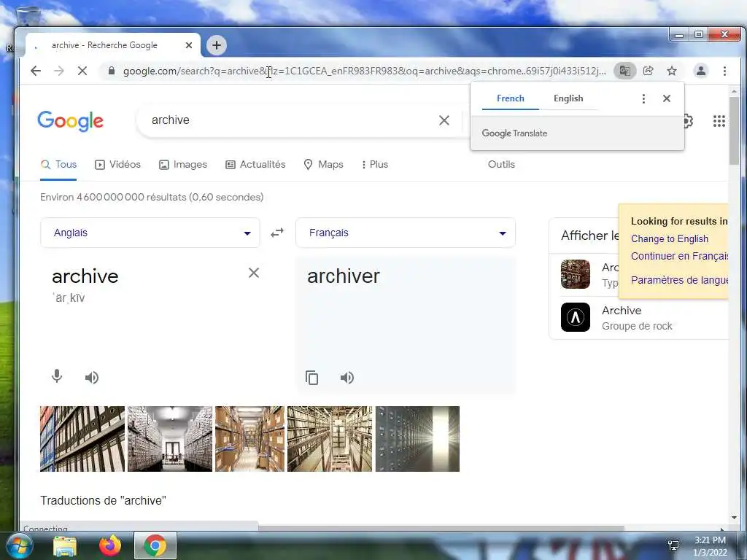Click the vertical page scrollbar

pos(734,131)
